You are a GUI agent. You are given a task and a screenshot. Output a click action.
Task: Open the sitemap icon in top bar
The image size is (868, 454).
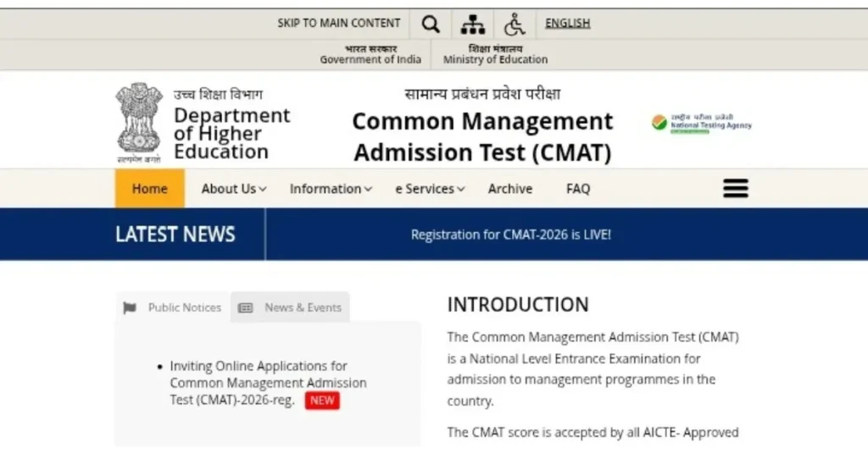coord(473,24)
